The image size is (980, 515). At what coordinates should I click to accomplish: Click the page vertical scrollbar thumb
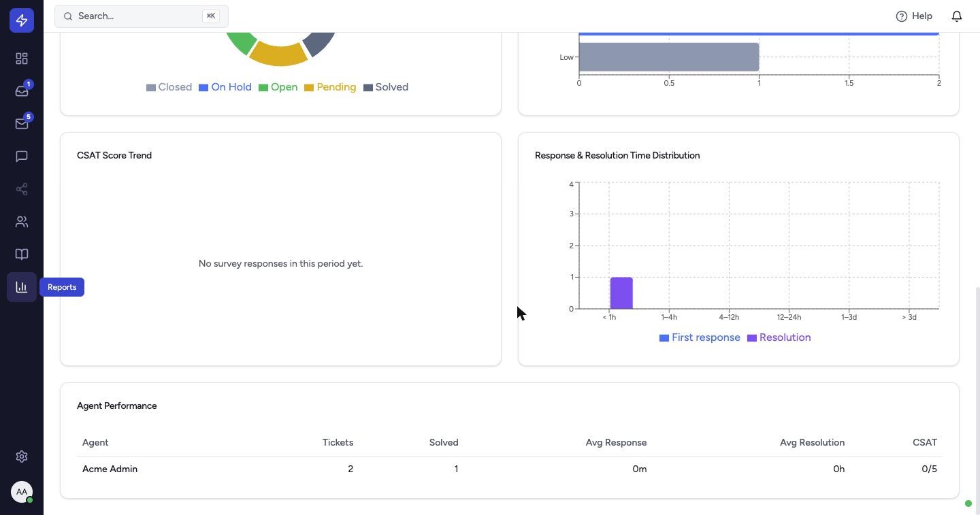(x=977, y=400)
